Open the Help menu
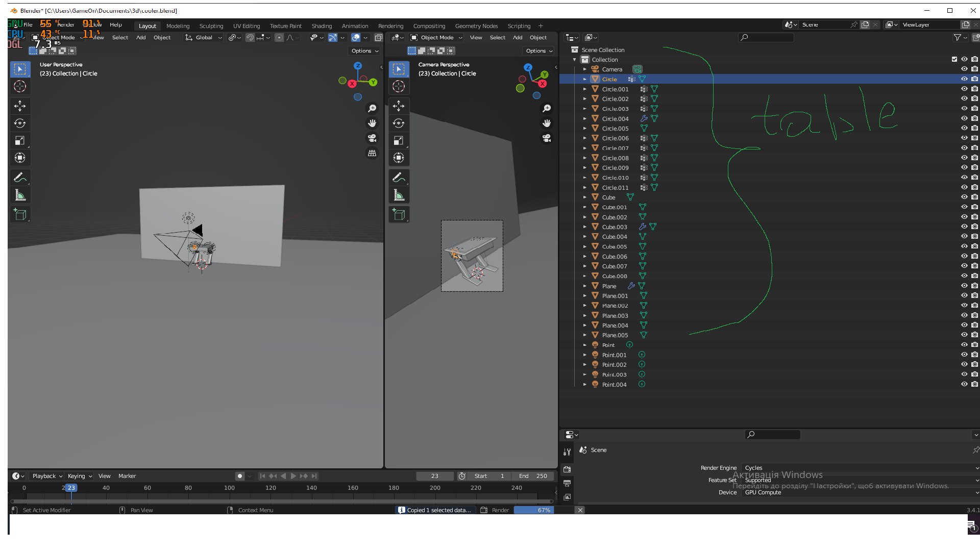This screenshot has width=980, height=551. point(116,24)
